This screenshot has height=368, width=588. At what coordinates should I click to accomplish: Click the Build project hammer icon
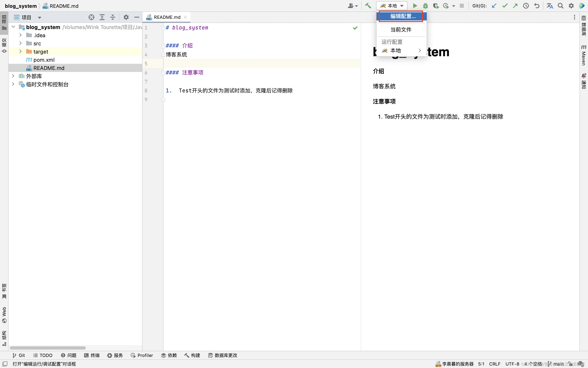(368, 6)
